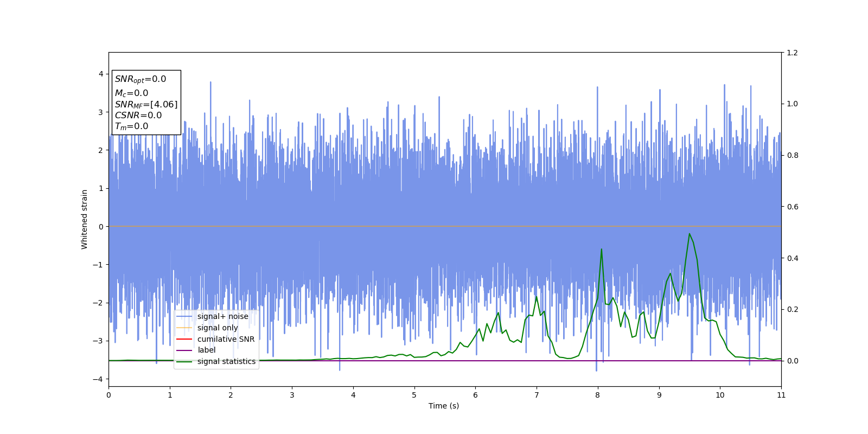
Task: Click the blue signal+noise legend line sample
Action: point(184,316)
